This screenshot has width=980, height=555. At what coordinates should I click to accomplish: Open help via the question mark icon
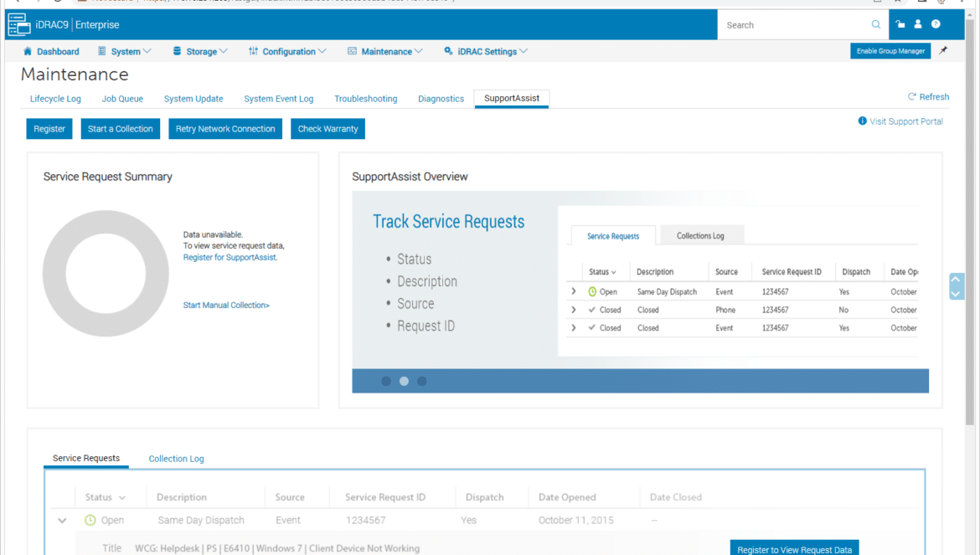936,24
